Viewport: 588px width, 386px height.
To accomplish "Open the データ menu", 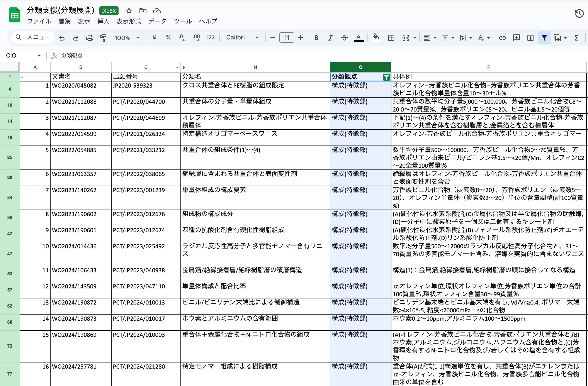I will coord(157,21).
